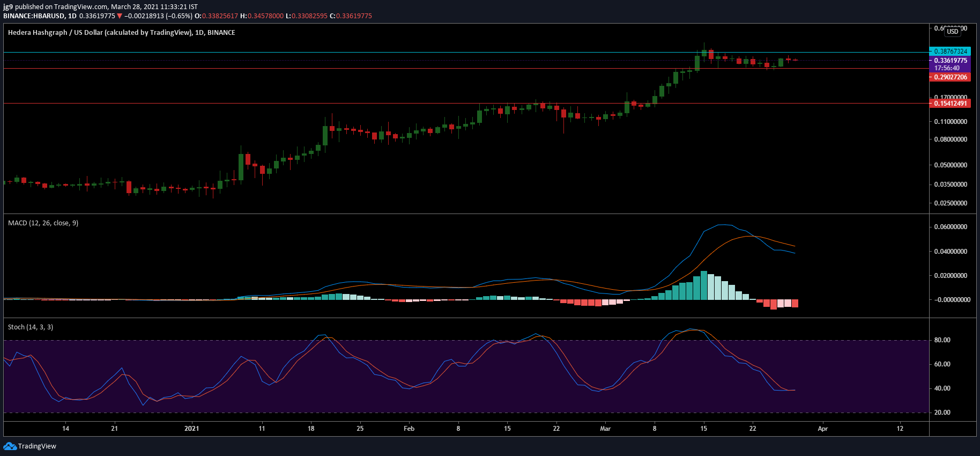Click the TradingView brand text at bottom
Image resolution: width=980 pixels, height=456 pixels.
(x=37, y=446)
